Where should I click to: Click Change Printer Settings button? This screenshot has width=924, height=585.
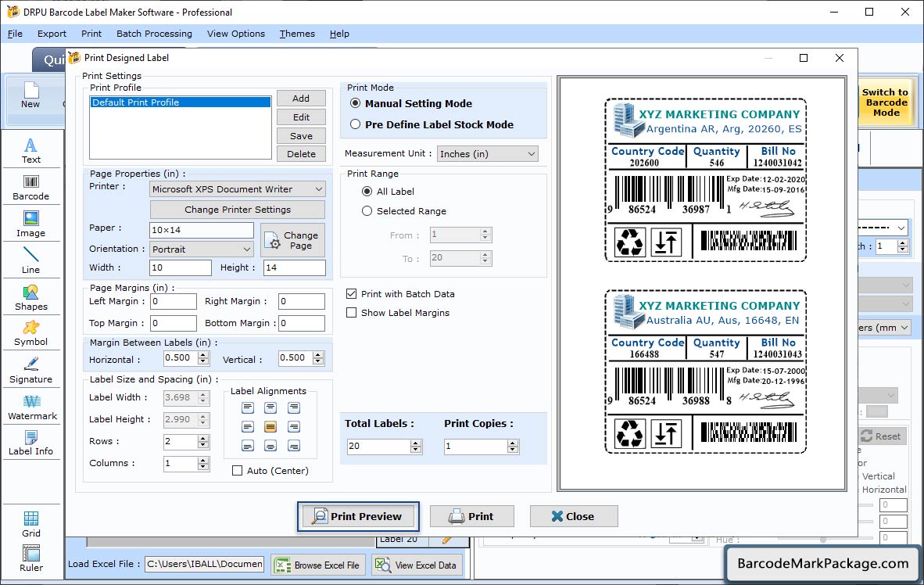click(238, 210)
